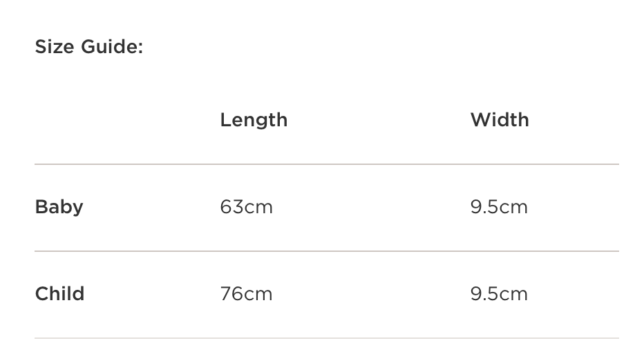This screenshot has height=363, width=644.
Task: Click the "Size Guide:" heading
Action: click(x=89, y=48)
